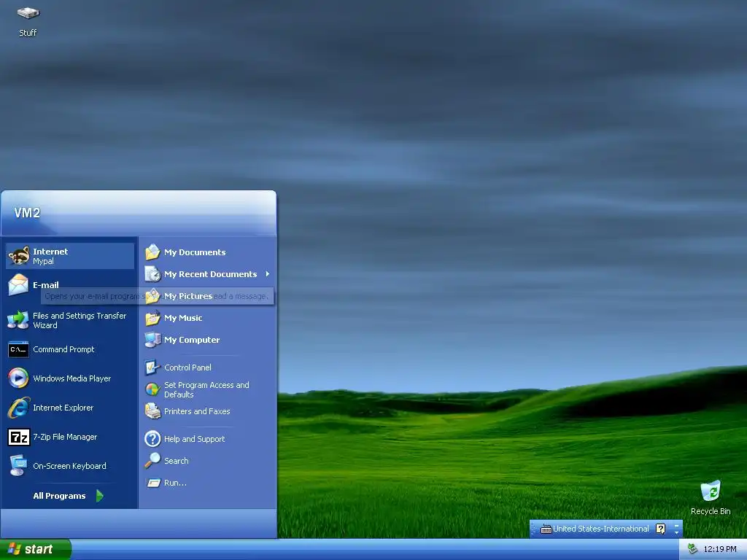Click Set Program Access and Defaults text
Image resolution: width=747 pixels, height=560 pixels.
point(206,389)
